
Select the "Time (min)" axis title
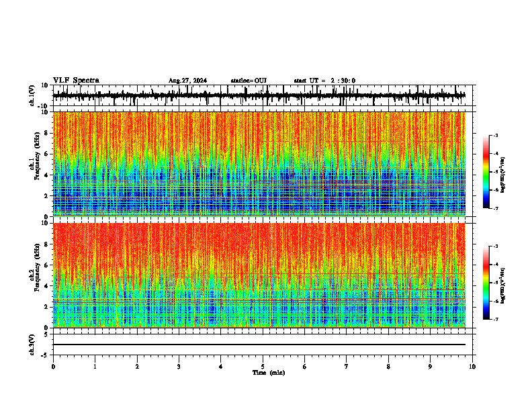coord(269,373)
